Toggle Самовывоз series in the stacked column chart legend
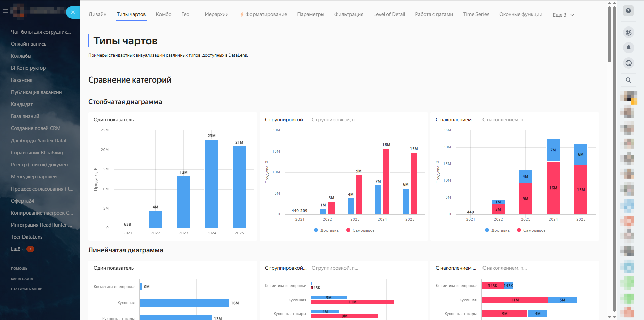 [534, 230]
